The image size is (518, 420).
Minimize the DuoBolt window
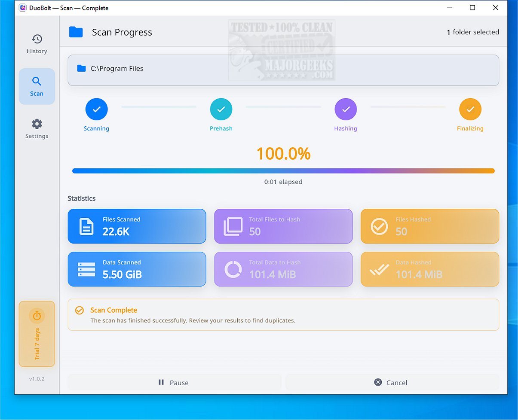(450, 8)
